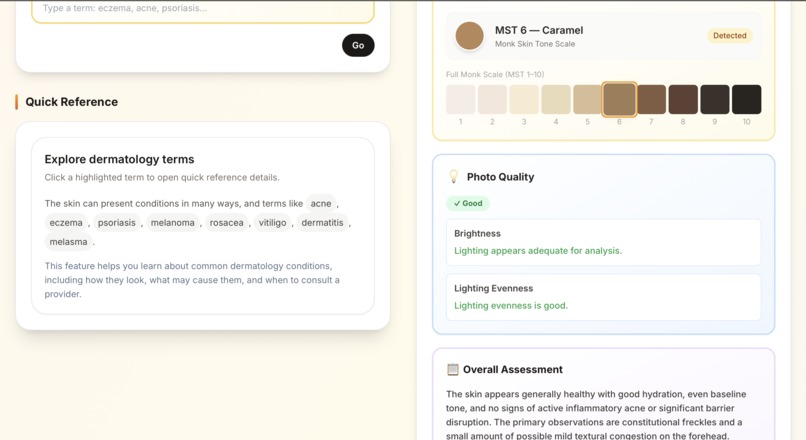Choose Monk scale swatch 9

pyautogui.click(x=715, y=99)
